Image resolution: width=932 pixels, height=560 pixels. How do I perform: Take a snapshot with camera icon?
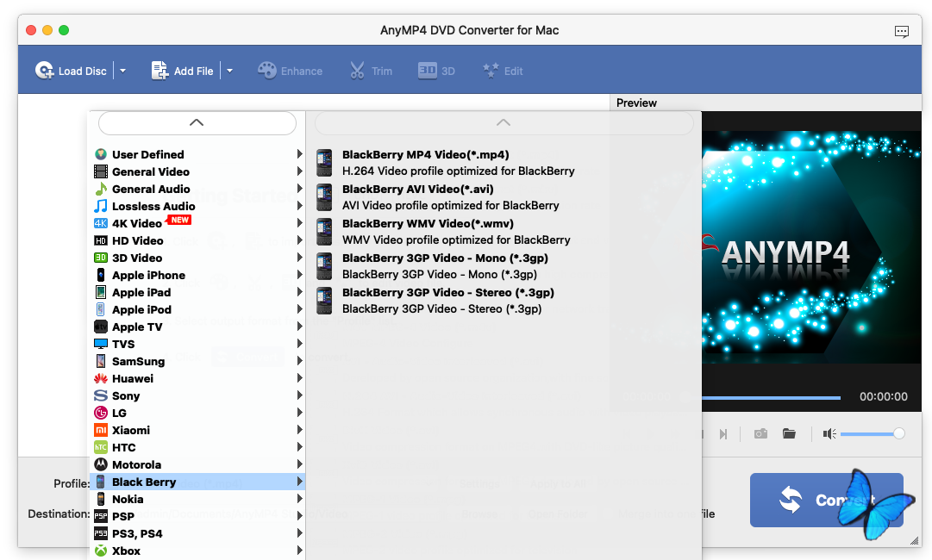[x=760, y=433]
